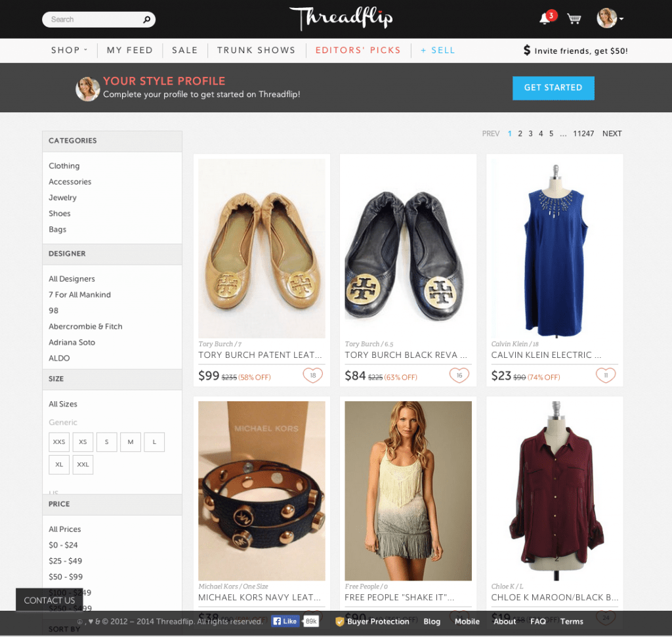Image resolution: width=672 pixels, height=637 pixels.
Task: Select size XXS filter box
Action: (x=59, y=442)
